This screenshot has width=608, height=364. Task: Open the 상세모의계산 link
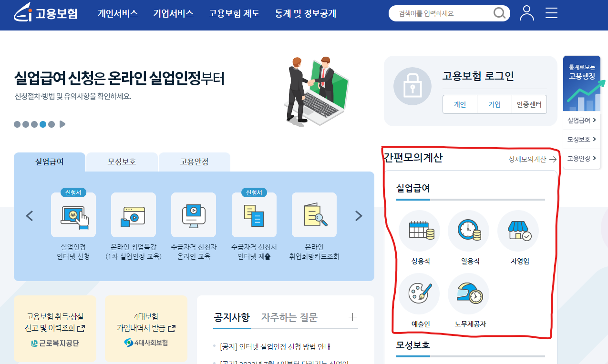click(527, 160)
